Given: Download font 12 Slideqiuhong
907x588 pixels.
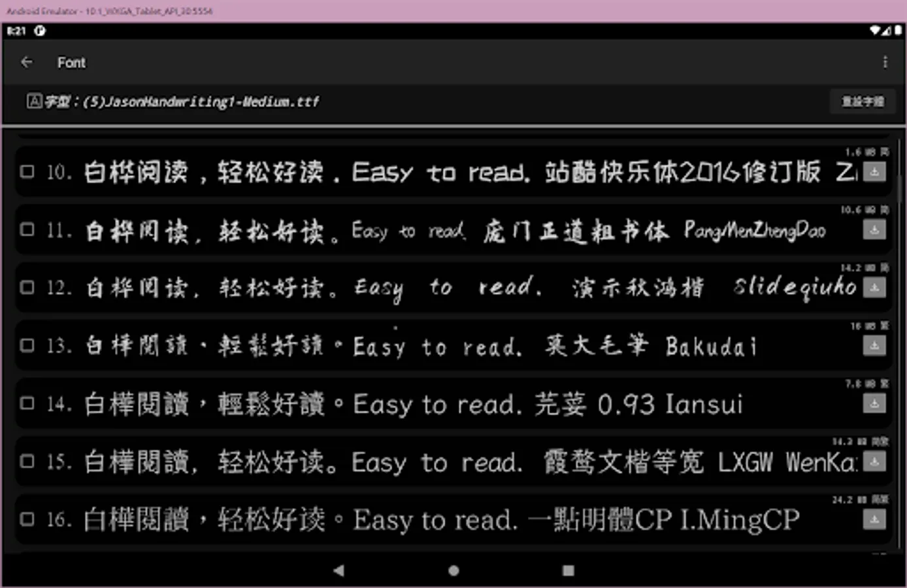Looking at the screenshot, I should point(874,287).
